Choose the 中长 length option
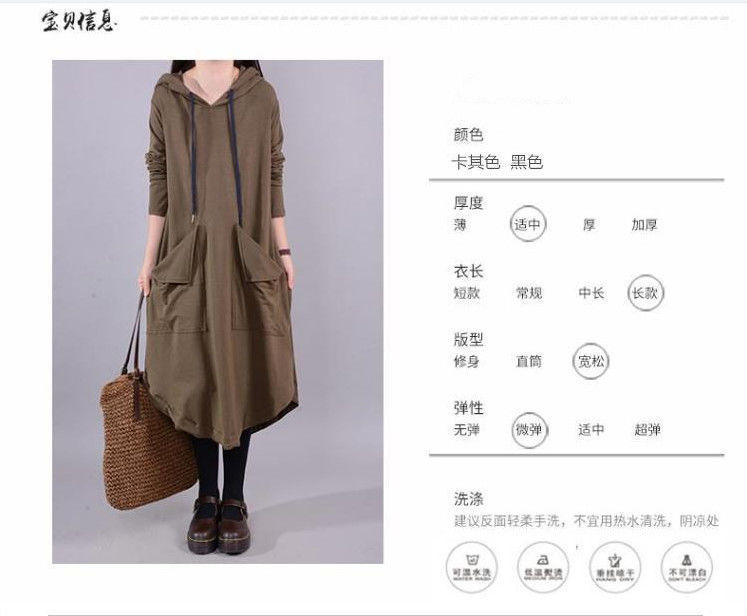 coord(591,293)
